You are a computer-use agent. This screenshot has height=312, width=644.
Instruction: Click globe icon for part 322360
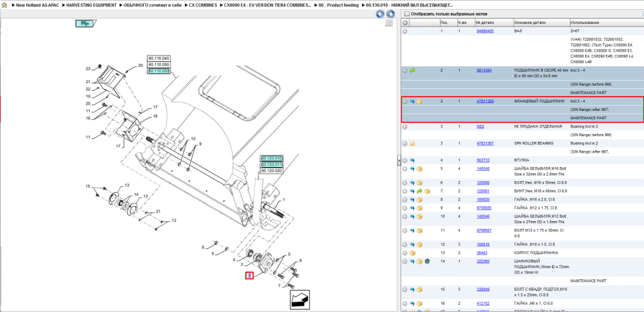point(427,262)
